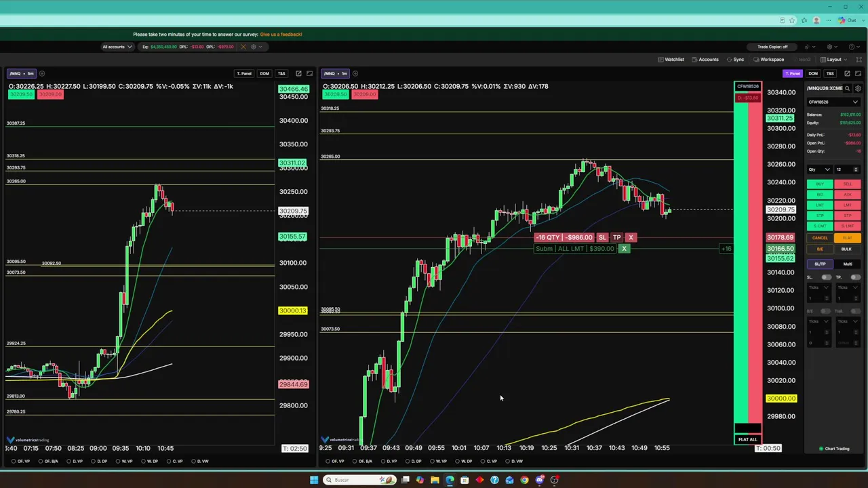Image resolution: width=868 pixels, height=488 pixels.
Task: Click the green BUY button
Action: point(820,184)
